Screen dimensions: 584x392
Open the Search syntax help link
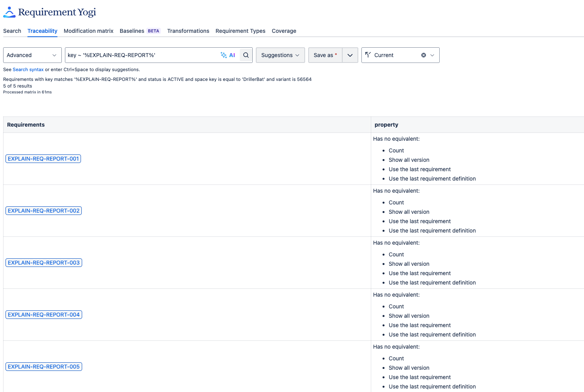pos(28,70)
